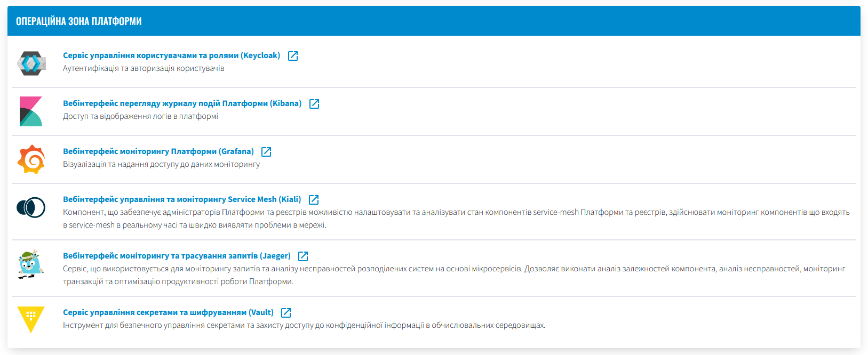Open the Kiali Service Mesh management link
Image resolution: width=868 pixels, height=355 pixels.
coord(182,199)
